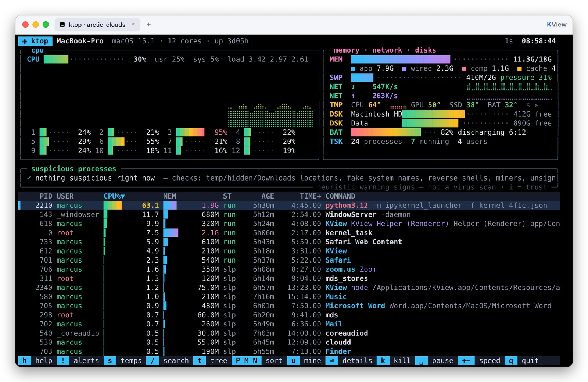This screenshot has width=588, height=382.
Task: Select the memory section title
Action: (347, 50)
